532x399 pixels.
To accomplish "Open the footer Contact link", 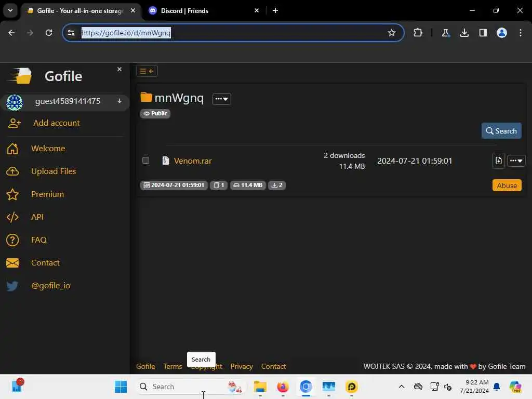I will coord(273,366).
